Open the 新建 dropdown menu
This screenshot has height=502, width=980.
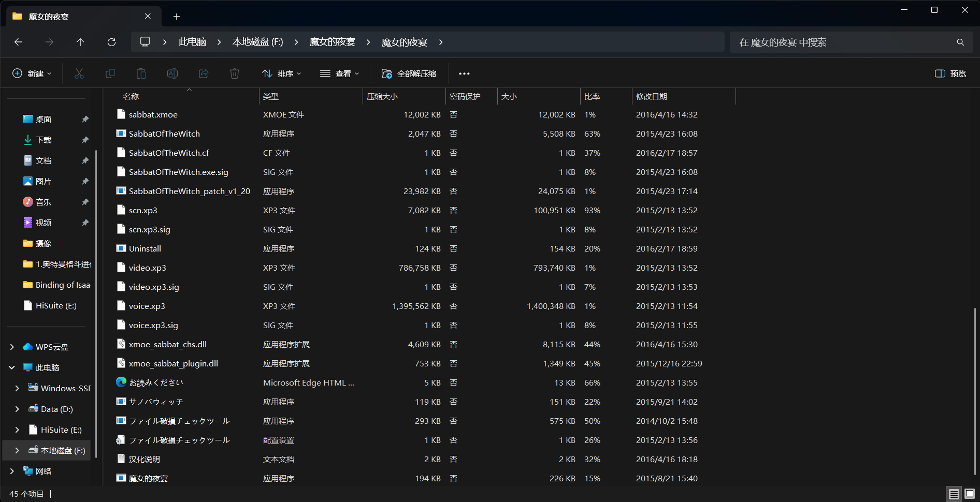pyautogui.click(x=32, y=73)
